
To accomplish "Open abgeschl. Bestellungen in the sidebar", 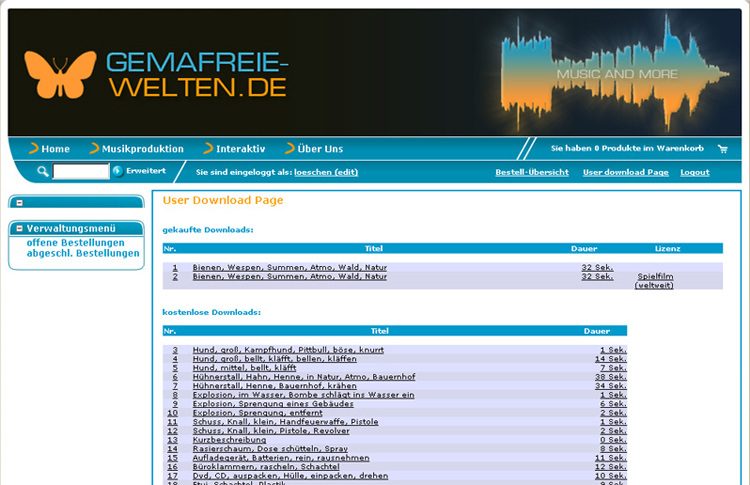I will click(83, 253).
